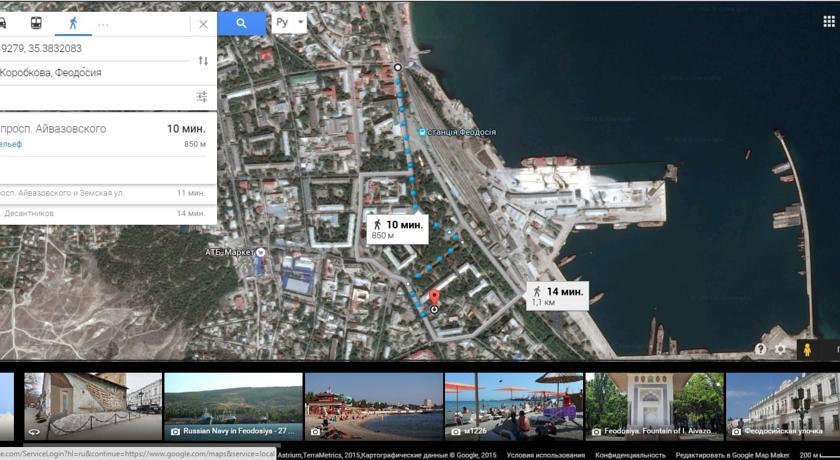Image resolution: width=840 pixels, height=460 pixels.
Task: Open Условия использования link
Action: coord(540,455)
